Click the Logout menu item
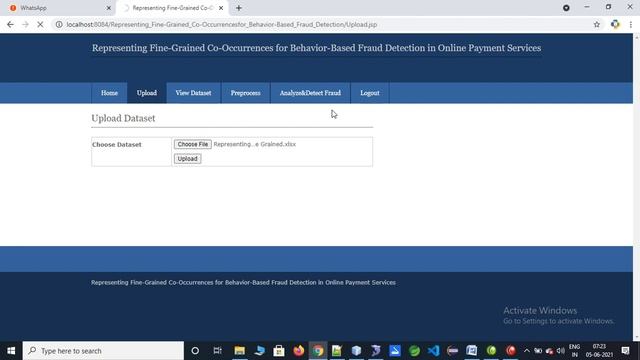Screen dimensions: 640x360 point(370,93)
